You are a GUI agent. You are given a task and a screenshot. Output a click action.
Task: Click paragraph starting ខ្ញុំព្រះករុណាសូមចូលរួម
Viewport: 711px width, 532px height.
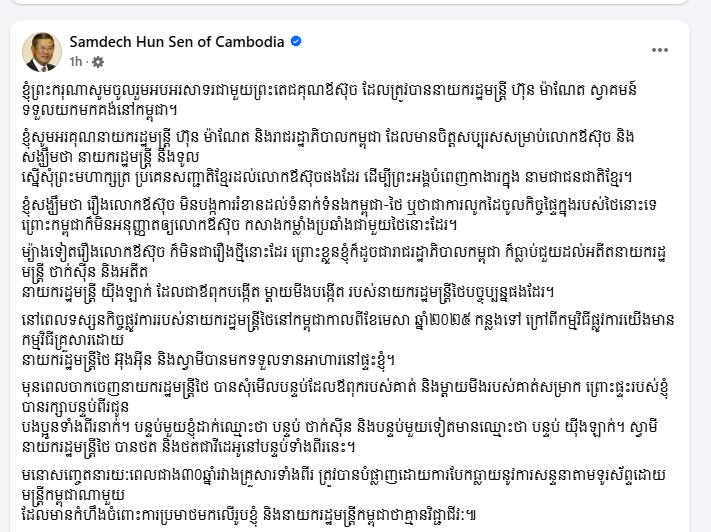[x=330, y=99]
